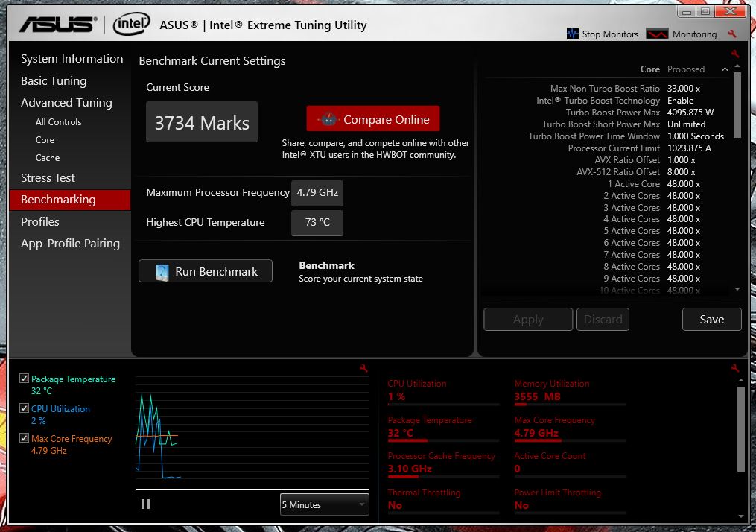Uncheck CPU Utilization monitor
This screenshot has height=532, width=756.
click(x=24, y=408)
